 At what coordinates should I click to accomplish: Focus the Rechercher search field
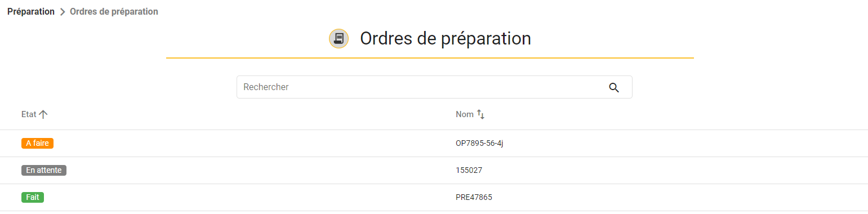434,87
